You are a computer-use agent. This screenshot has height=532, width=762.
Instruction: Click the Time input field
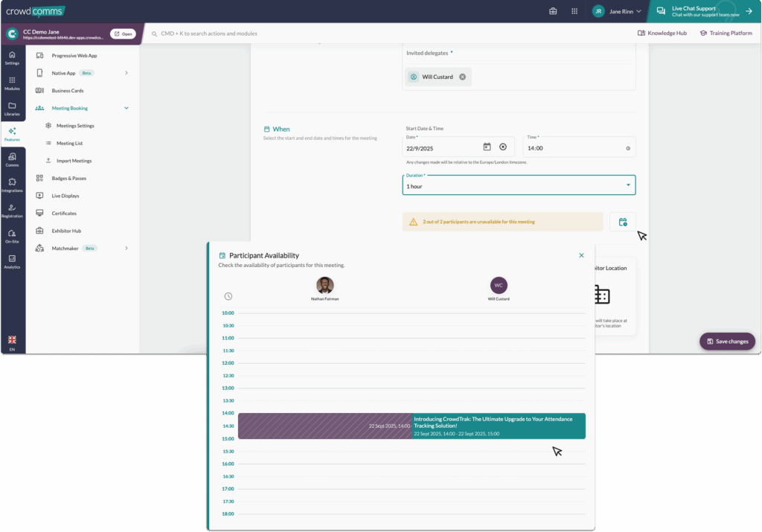tap(573, 148)
